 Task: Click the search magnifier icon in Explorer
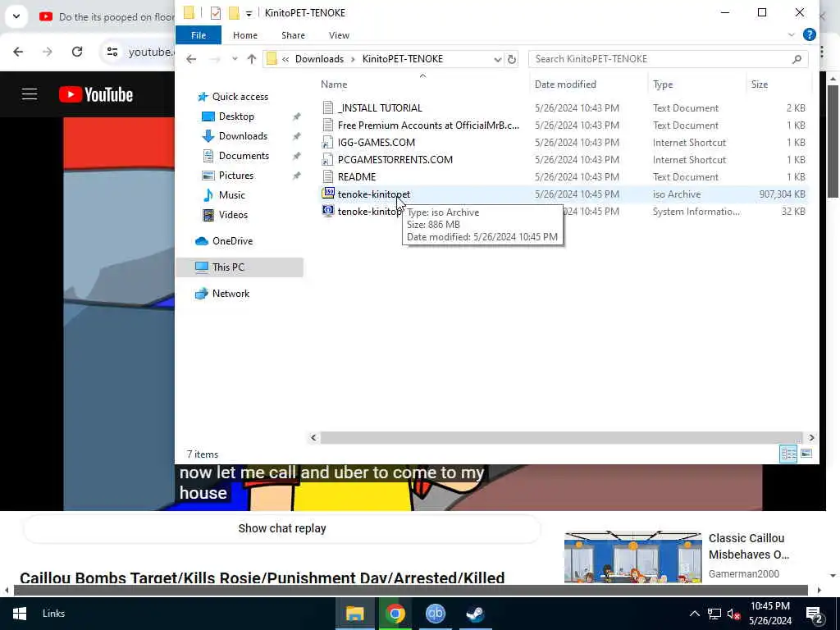pos(797,59)
